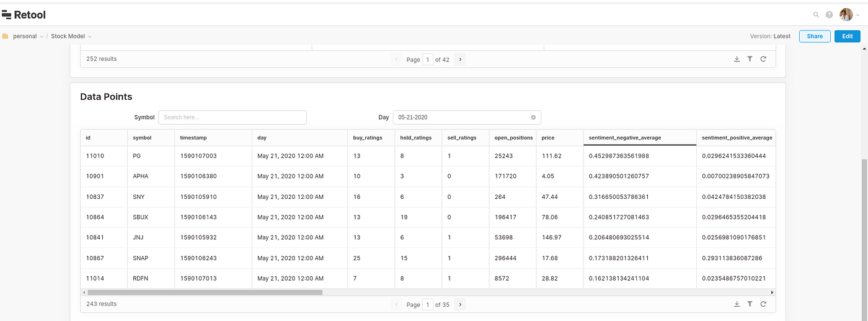Viewport: 868px width, 321px height.
Task: Clear the Day date field with the x icon
Action: (533, 117)
